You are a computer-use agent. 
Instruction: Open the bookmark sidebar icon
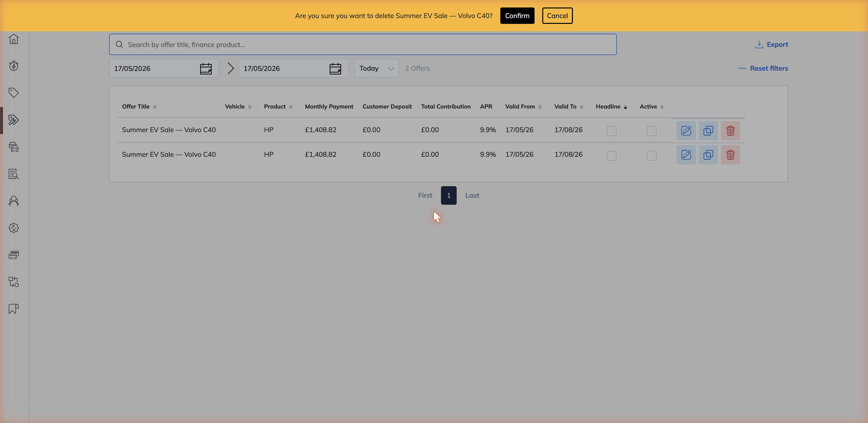coord(14,309)
